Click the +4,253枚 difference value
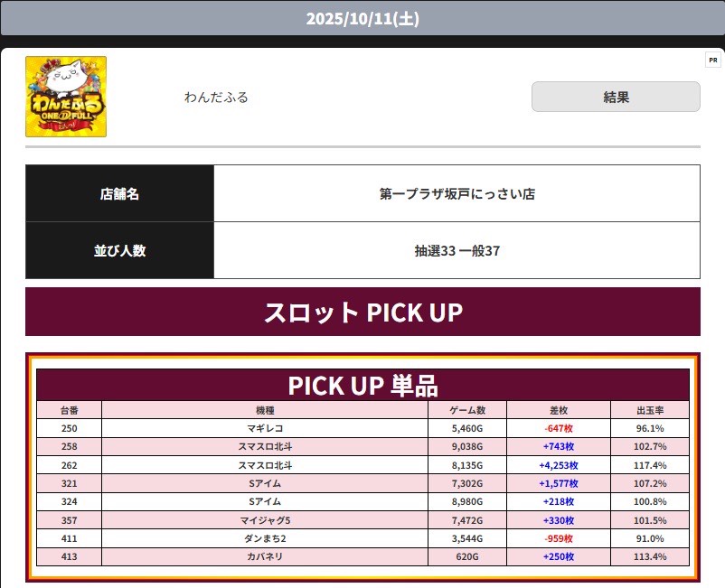Screen dimensions: 725x588 coord(559,465)
